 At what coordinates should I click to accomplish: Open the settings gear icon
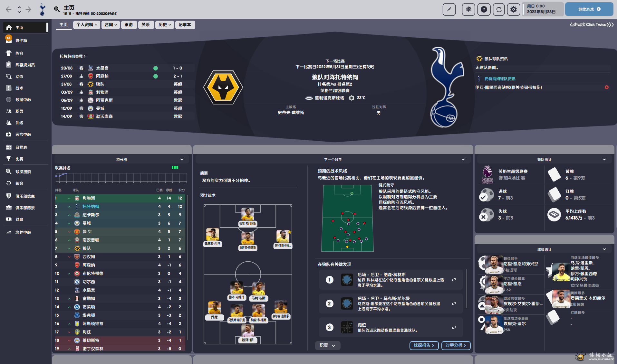click(x=514, y=9)
